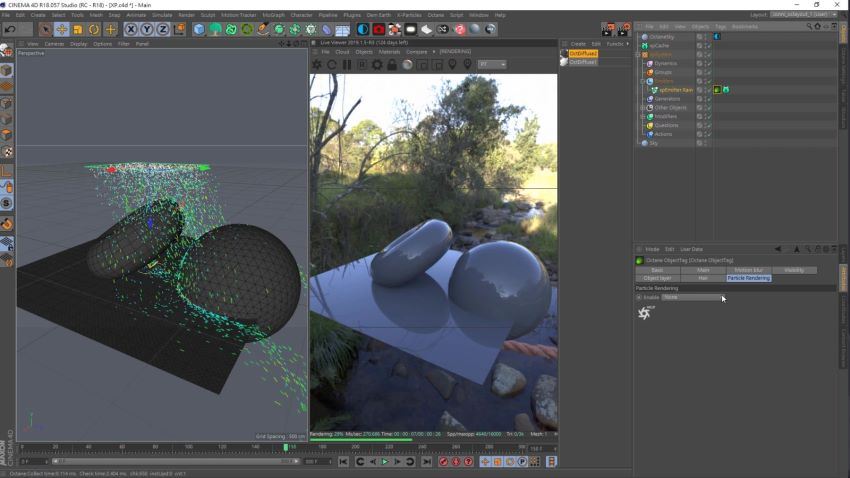This screenshot has height=478, width=850.
Task: Expand material manager menu overflow arrow
Action: tap(628, 44)
